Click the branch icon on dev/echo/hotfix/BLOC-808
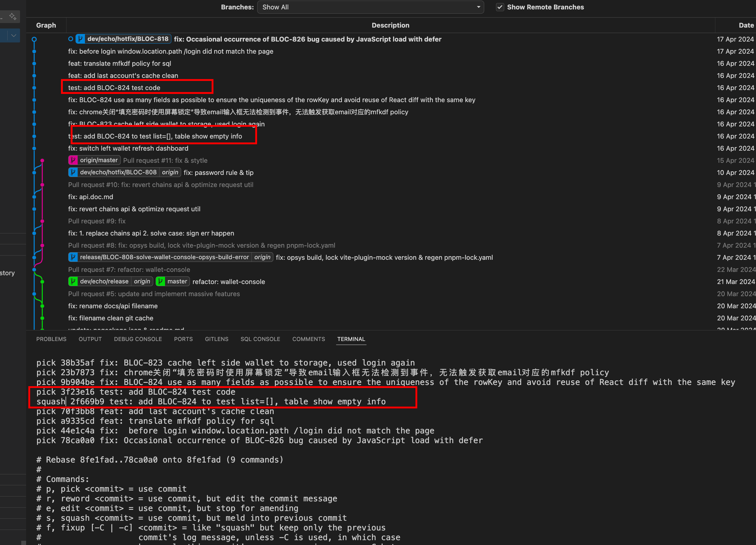 (73, 172)
